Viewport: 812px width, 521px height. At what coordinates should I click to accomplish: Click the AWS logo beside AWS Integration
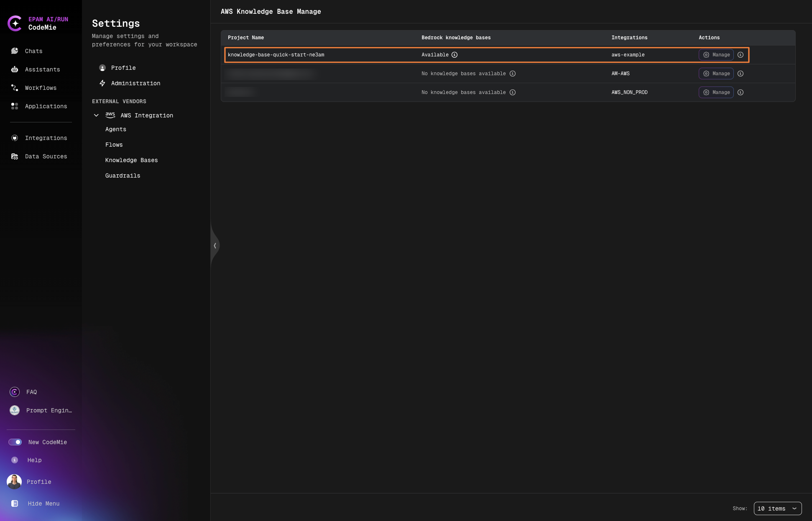(x=110, y=115)
